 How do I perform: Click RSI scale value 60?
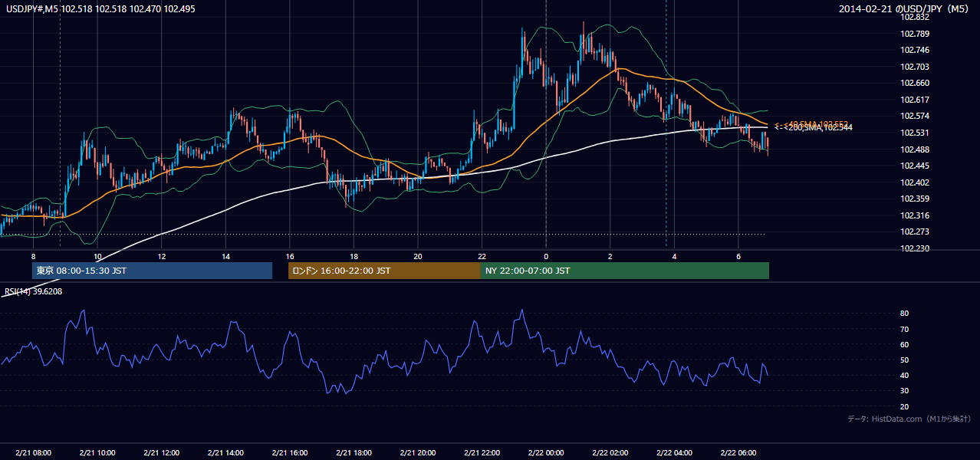click(x=905, y=344)
